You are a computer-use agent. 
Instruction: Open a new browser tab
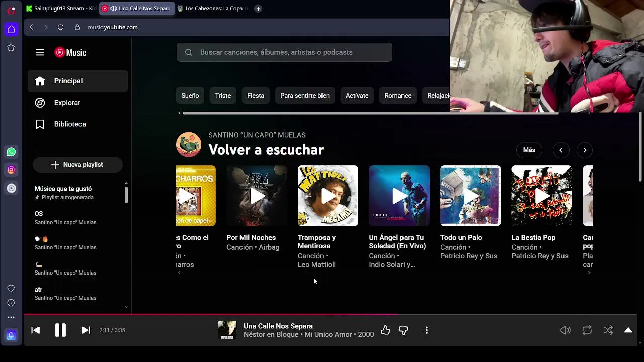pyautogui.click(x=258, y=9)
